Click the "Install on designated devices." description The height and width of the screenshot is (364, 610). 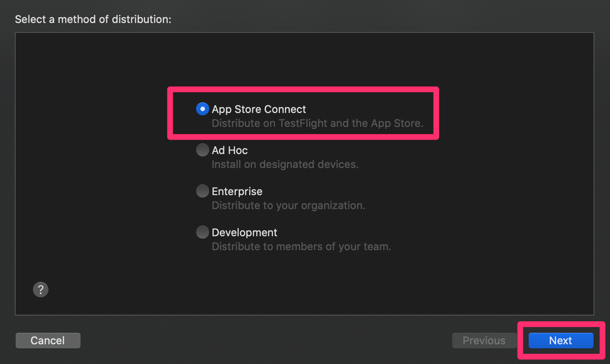coord(285,164)
